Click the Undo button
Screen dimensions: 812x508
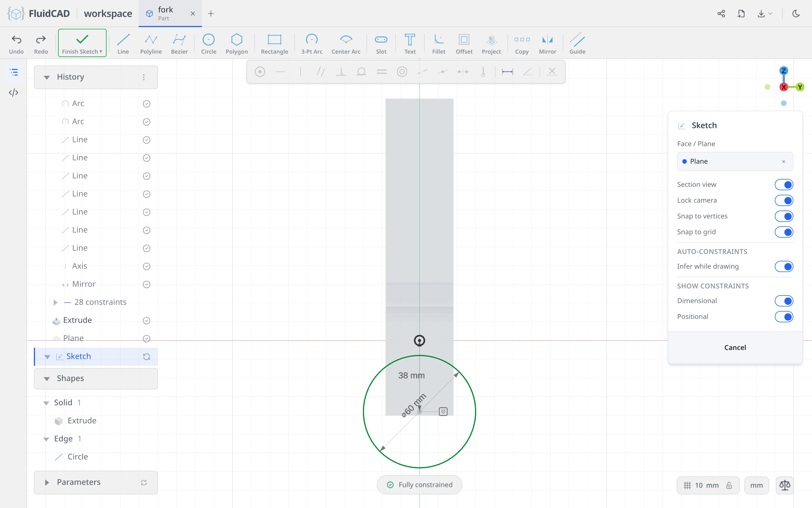pos(16,43)
